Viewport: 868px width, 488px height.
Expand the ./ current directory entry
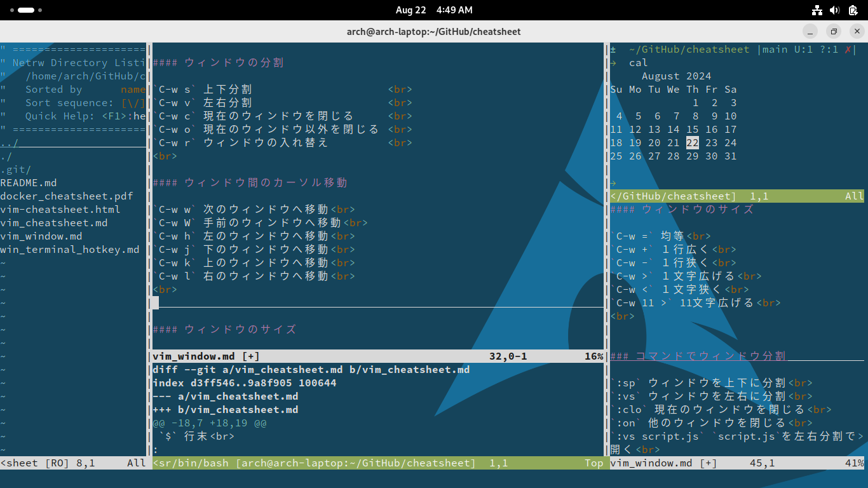click(6, 156)
